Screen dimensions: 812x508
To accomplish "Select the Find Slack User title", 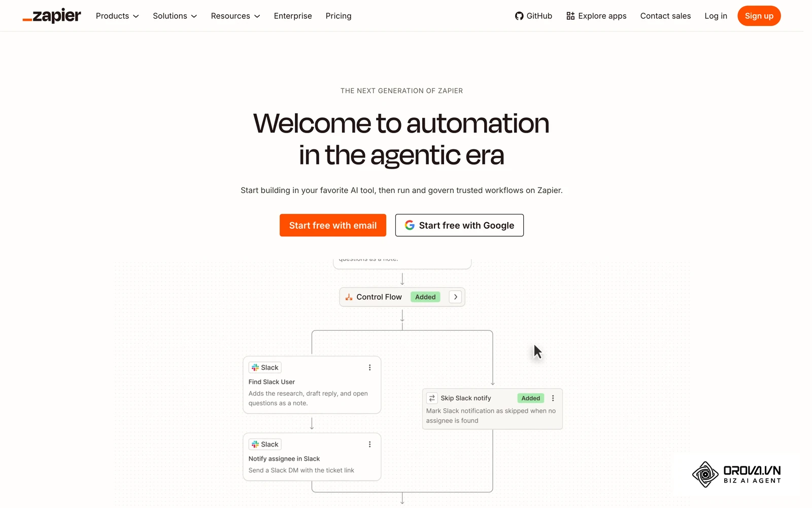I will coord(272,382).
